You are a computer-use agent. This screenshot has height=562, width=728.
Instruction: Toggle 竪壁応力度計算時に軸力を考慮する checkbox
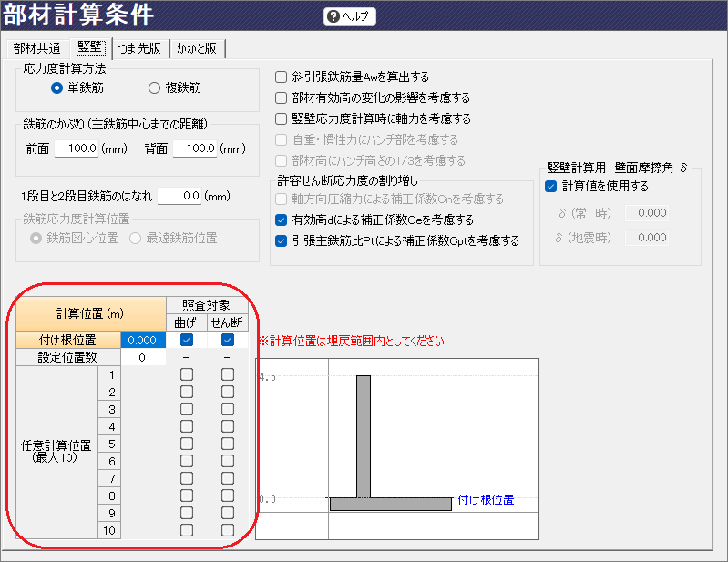(282, 119)
